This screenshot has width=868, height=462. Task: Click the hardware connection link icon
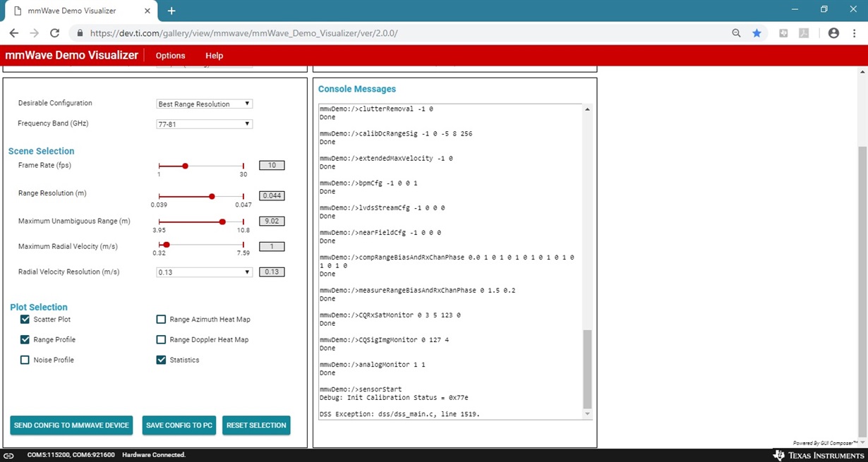(x=9, y=455)
